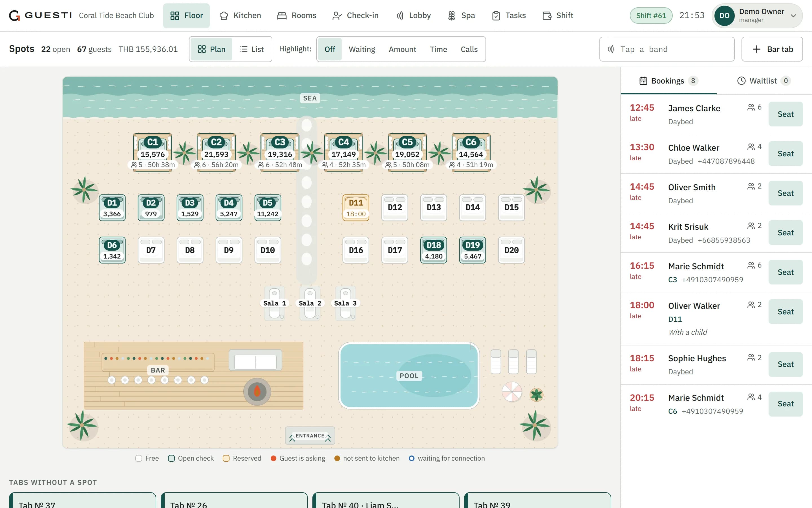Screen dimensions: 812x508
Task: Open the Shift wallet section
Action: (x=558, y=16)
